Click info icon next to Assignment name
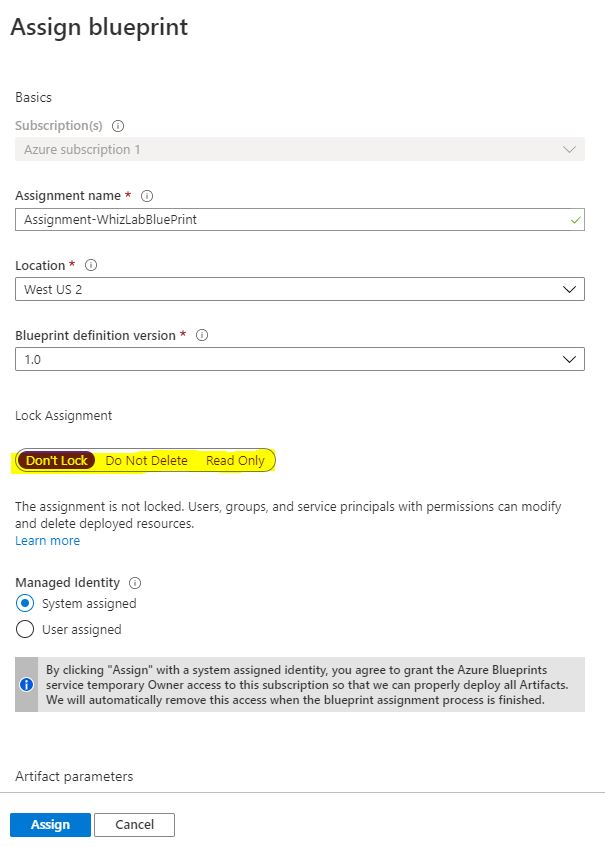Image resolution: width=605 pixels, height=847 pixels. click(147, 196)
